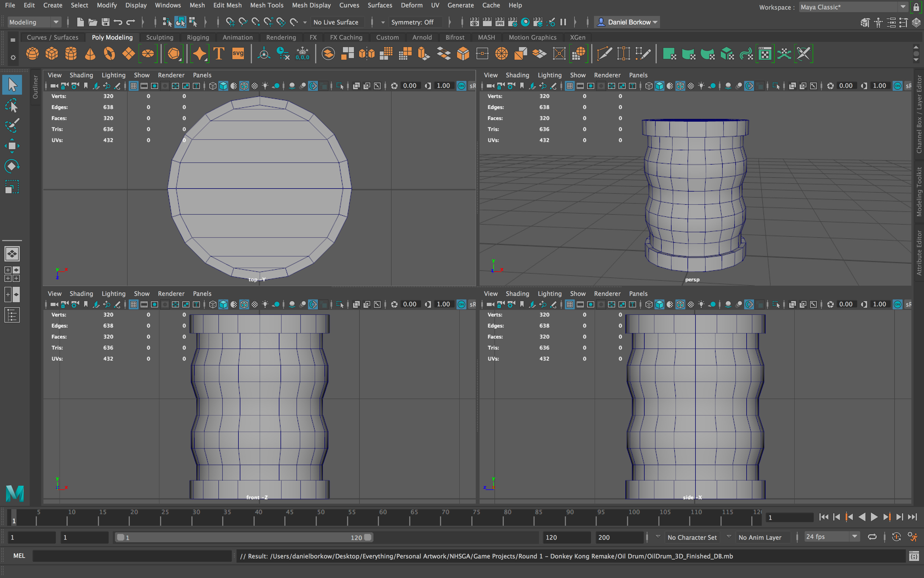Open the No Character Set dropdown arrow
Screen dimensions: 924x578
[658, 537]
